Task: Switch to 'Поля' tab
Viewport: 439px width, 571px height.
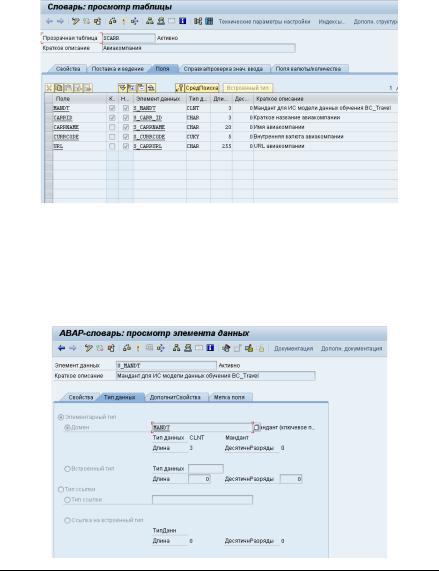Action: click(162, 68)
